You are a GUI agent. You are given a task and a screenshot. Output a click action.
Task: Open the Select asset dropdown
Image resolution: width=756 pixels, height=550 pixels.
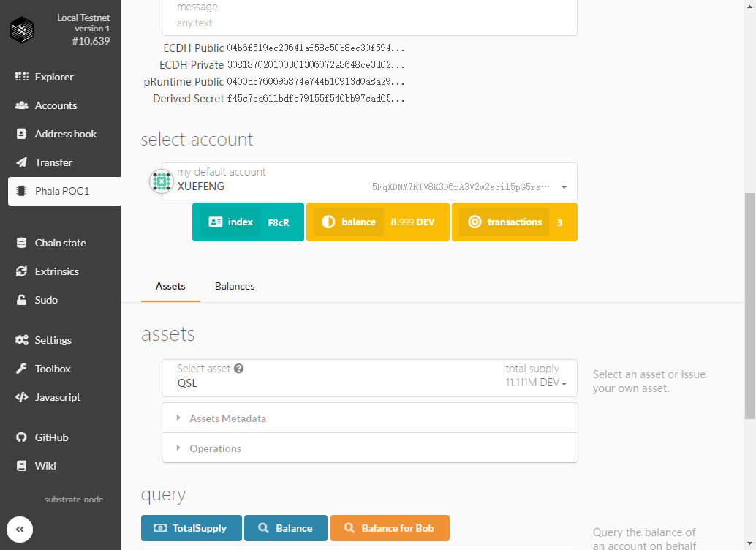coord(564,383)
